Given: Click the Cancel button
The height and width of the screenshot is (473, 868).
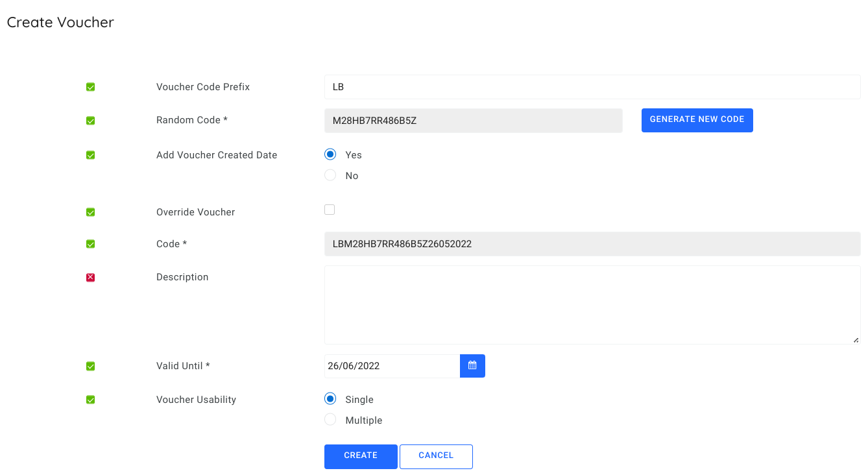Looking at the screenshot, I should (436, 456).
